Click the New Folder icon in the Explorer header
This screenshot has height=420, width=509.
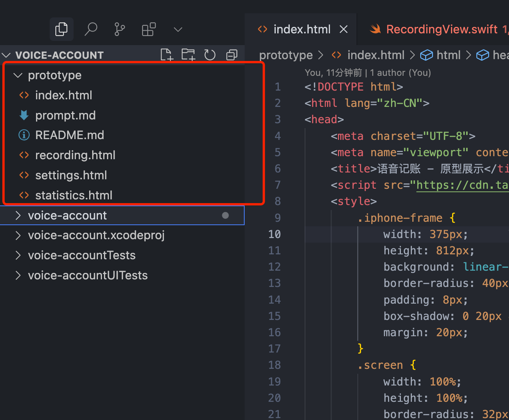(188, 55)
